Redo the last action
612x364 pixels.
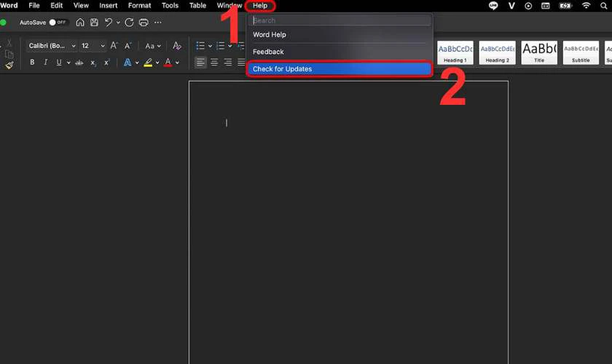tap(129, 23)
